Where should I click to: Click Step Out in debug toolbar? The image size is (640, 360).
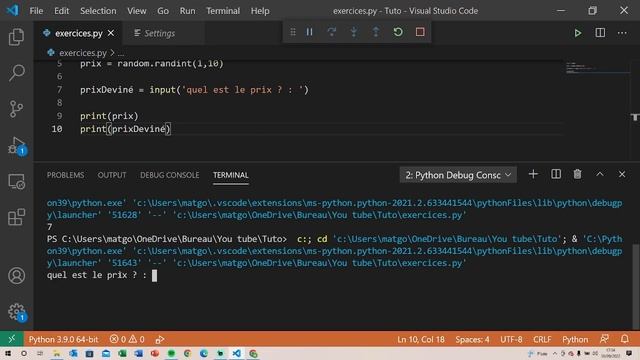[376, 32]
